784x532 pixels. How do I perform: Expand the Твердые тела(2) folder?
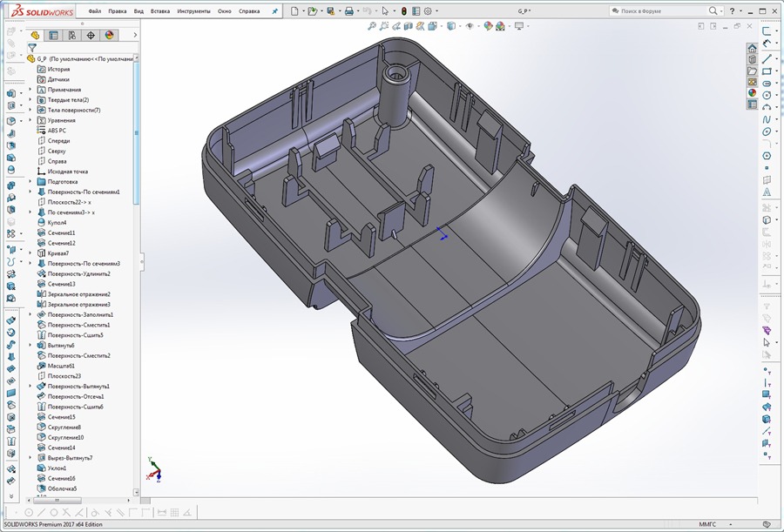click(x=29, y=98)
